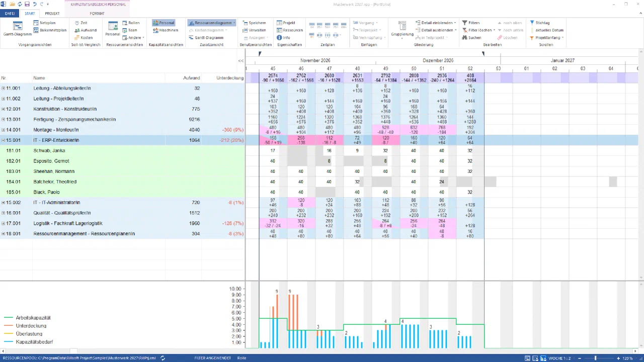Screen dimensions: 644x362
Task: Toggle the Personal capacity view
Action: 164,23
